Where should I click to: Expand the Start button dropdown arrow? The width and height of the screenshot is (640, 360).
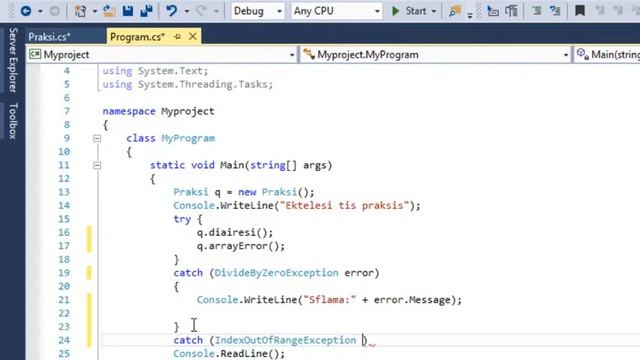[x=433, y=11]
